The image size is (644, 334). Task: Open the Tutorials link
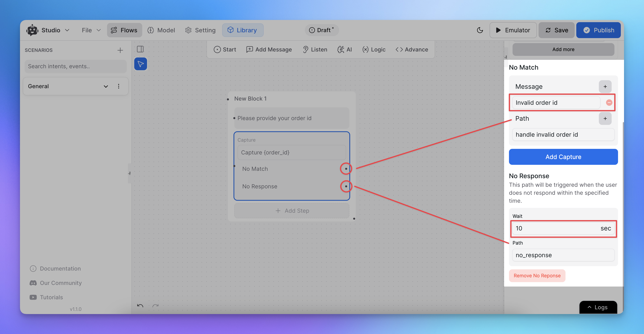[x=46, y=297]
